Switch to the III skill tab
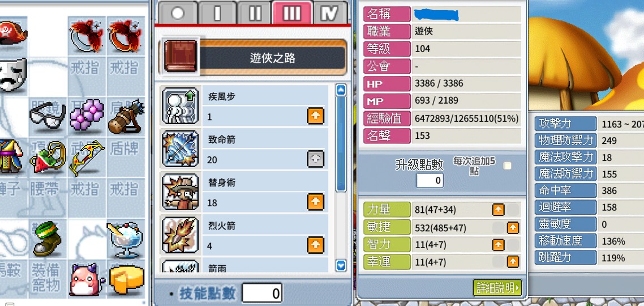The height and width of the screenshot is (306, 644). pyautogui.click(x=291, y=13)
